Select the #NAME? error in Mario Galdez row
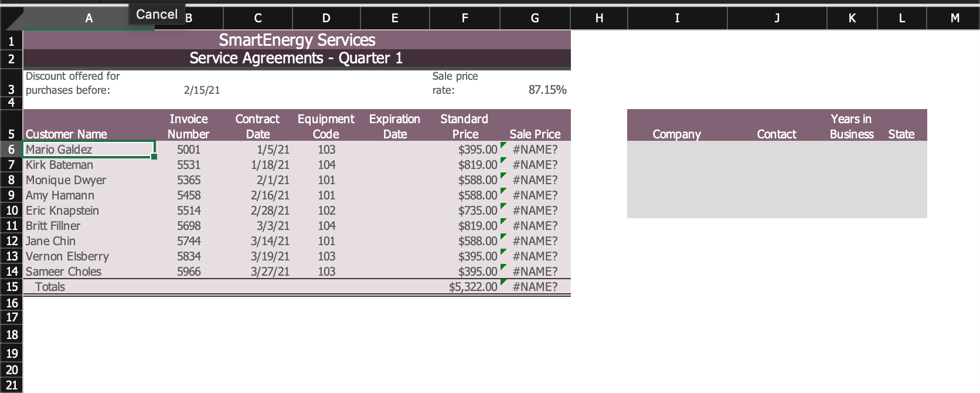 (535, 150)
